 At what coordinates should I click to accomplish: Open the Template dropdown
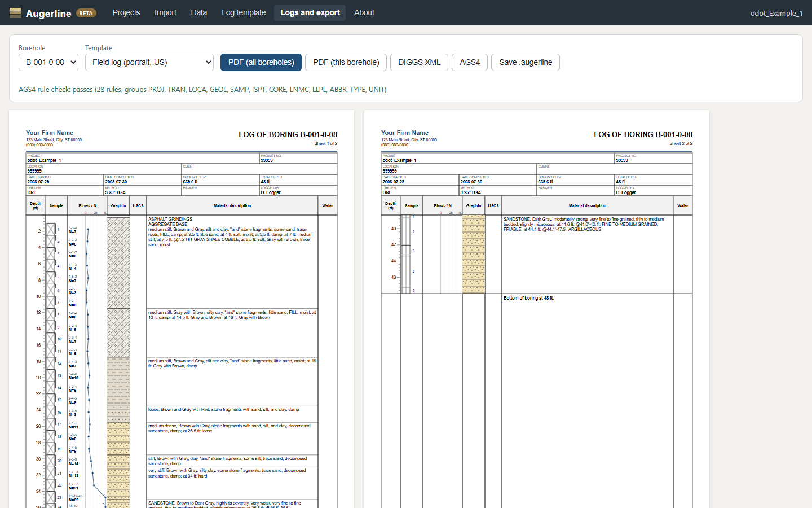tap(149, 62)
